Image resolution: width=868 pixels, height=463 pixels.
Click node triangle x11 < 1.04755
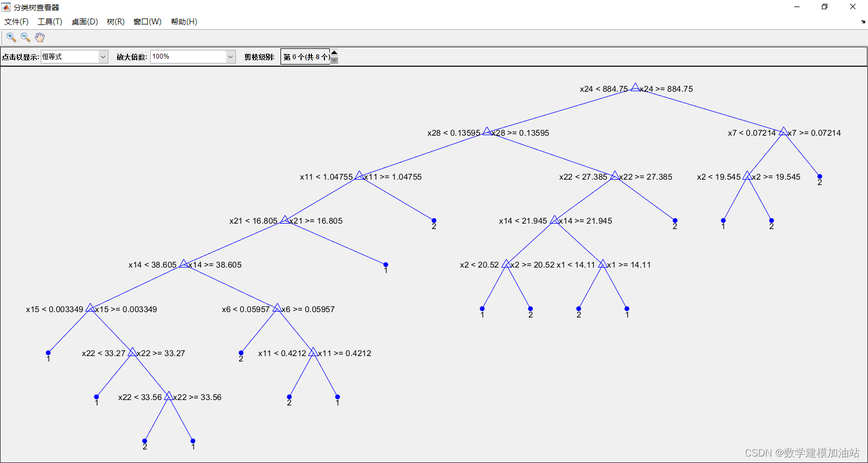point(360,175)
